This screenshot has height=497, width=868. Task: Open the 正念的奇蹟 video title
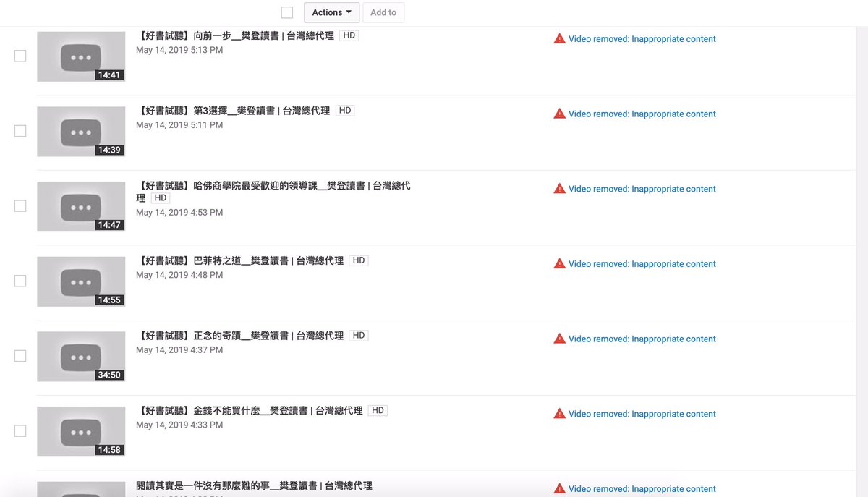[240, 336]
